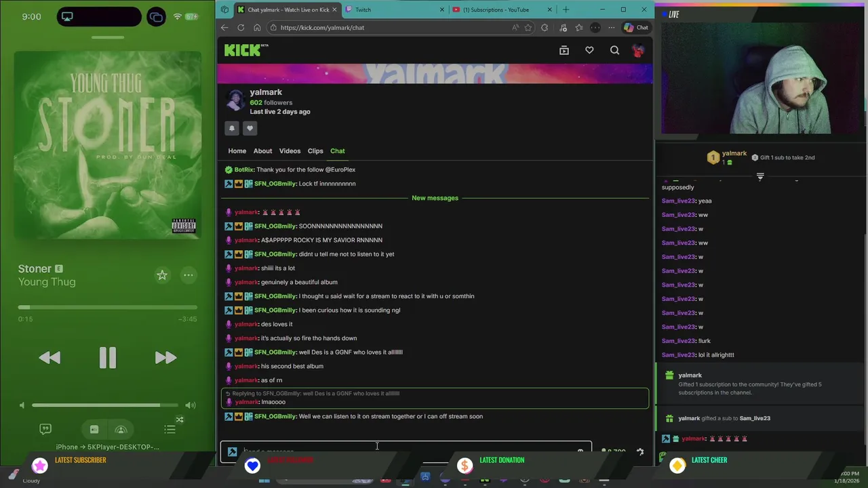Skip to next track in music player

pos(165,358)
